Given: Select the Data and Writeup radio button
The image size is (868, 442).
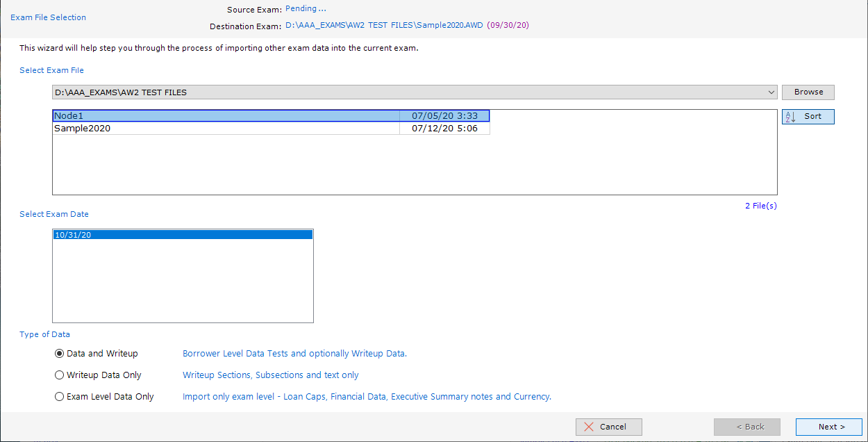Looking at the screenshot, I should coord(59,354).
